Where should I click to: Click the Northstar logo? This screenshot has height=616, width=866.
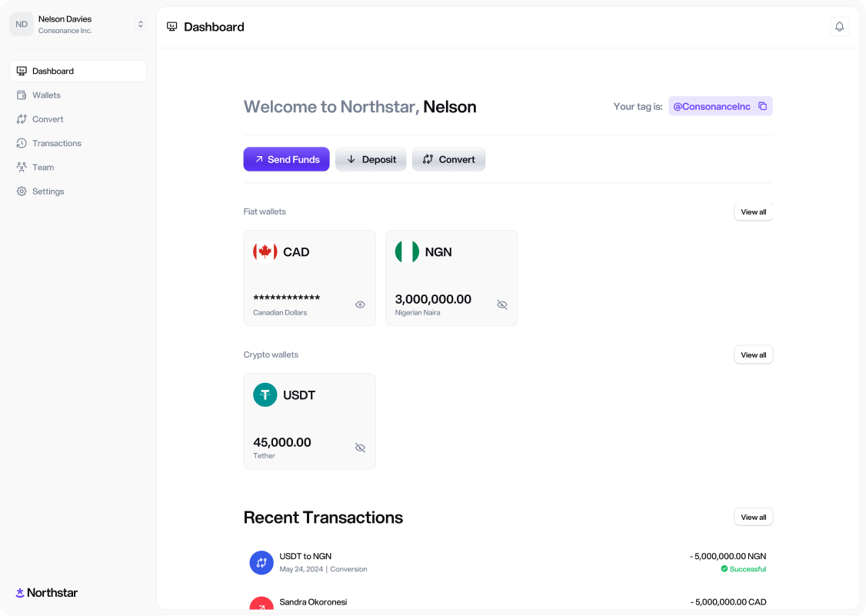coord(47,593)
